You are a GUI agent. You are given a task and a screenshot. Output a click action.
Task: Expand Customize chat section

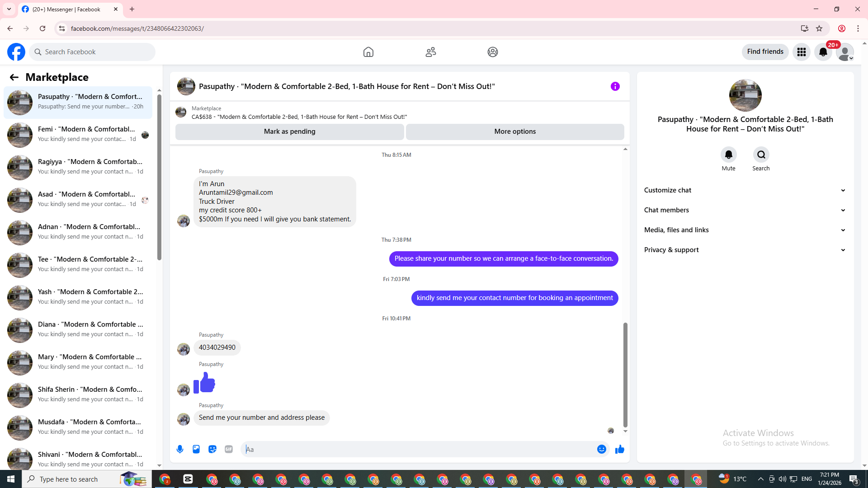[x=745, y=190]
